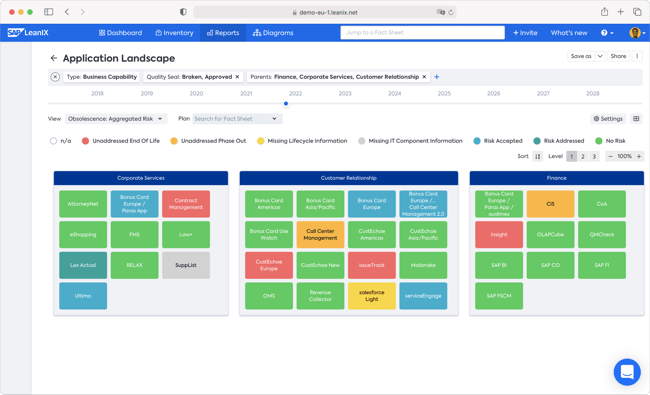Select level 1
Image resolution: width=650 pixels, height=395 pixels.
571,156
